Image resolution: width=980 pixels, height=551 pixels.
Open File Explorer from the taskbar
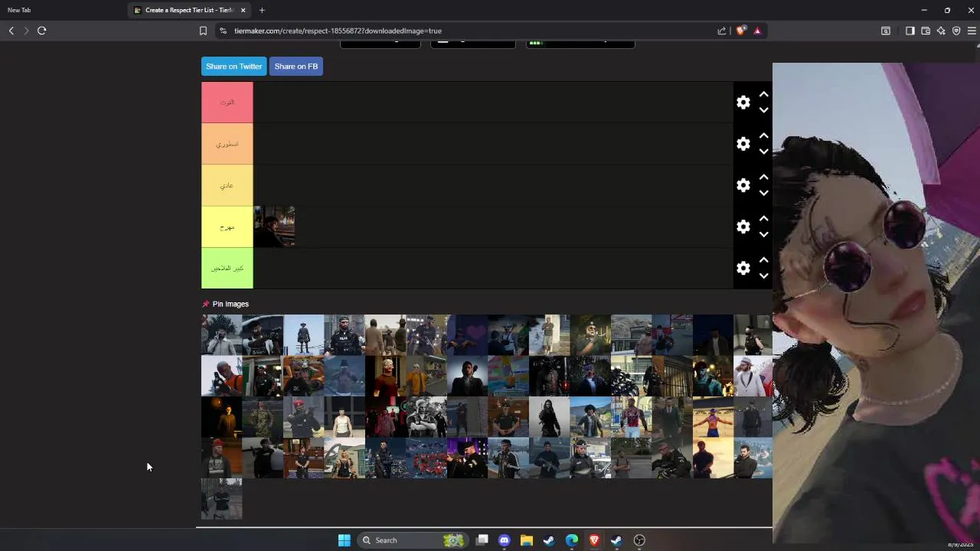(x=527, y=540)
